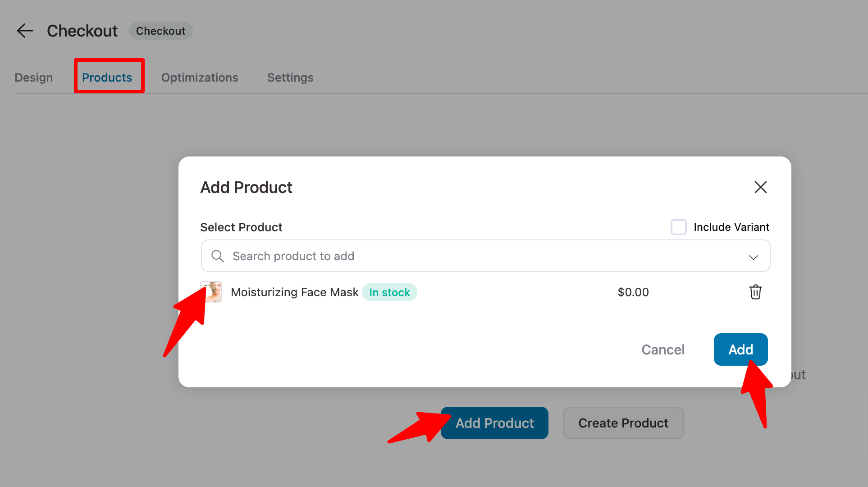Confirm with the blue Add button
The width and height of the screenshot is (868, 487).
click(740, 349)
